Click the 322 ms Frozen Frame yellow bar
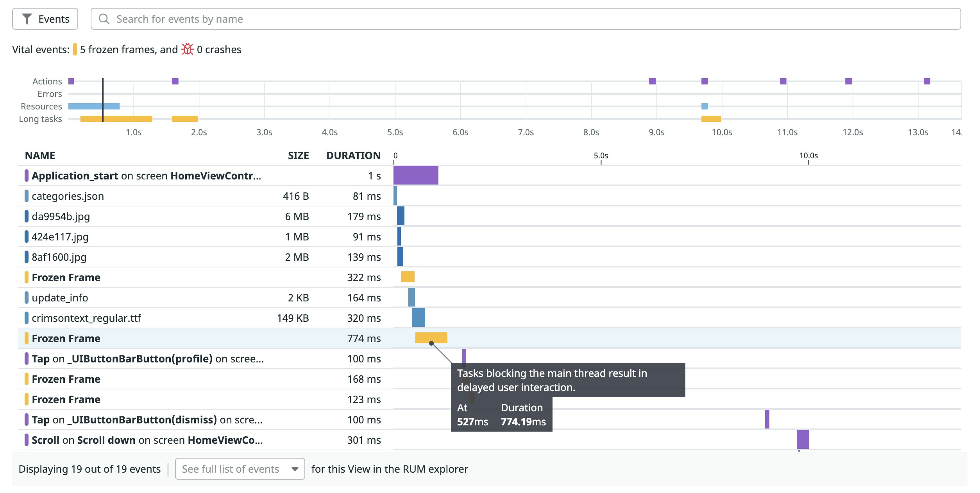Viewport: 980px width, 493px height. pyautogui.click(x=408, y=277)
